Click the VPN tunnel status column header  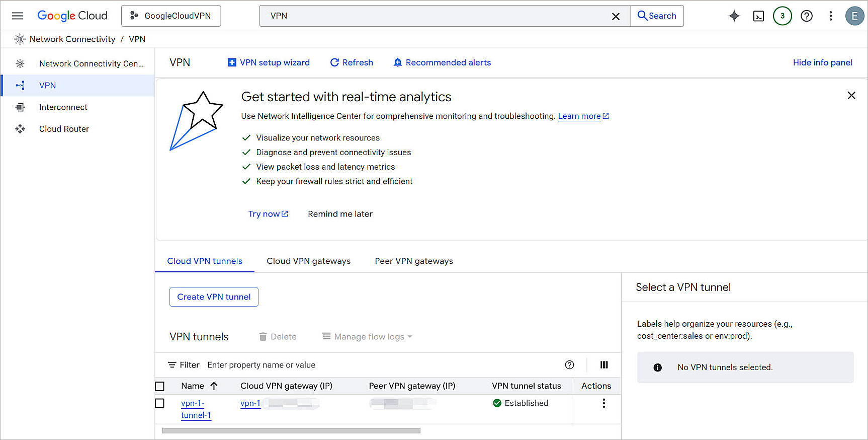(526, 386)
